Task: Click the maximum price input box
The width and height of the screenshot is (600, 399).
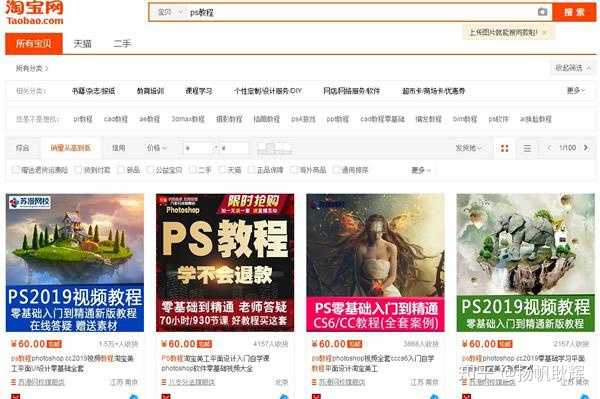Action: [x=234, y=148]
